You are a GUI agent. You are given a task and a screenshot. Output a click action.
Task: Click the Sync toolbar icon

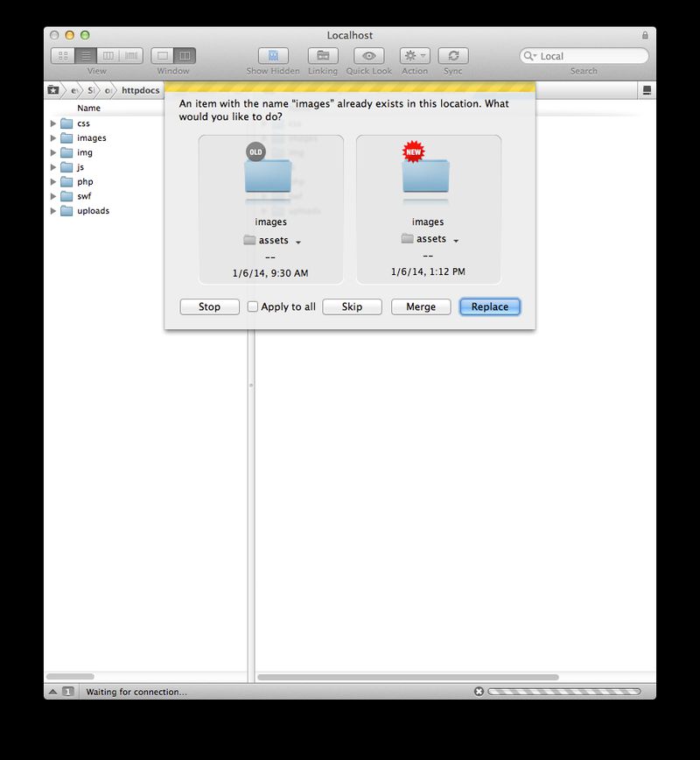pyautogui.click(x=452, y=56)
